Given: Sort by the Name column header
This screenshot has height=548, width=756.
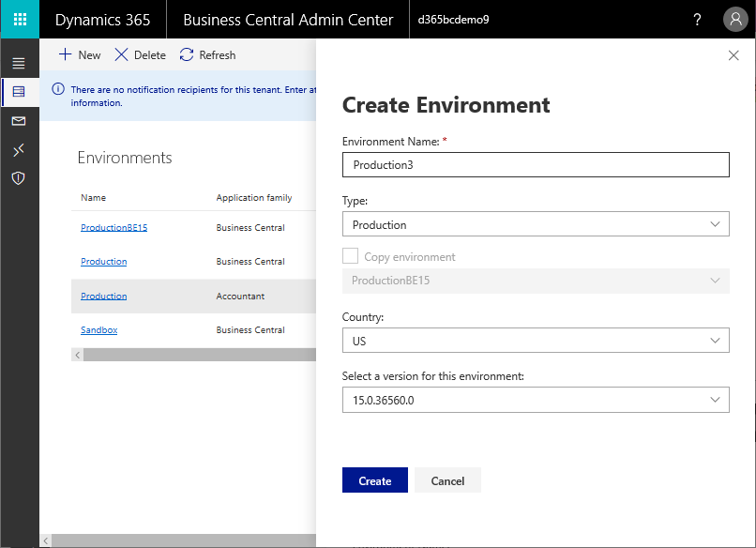Looking at the screenshot, I should (x=93, y=198).
